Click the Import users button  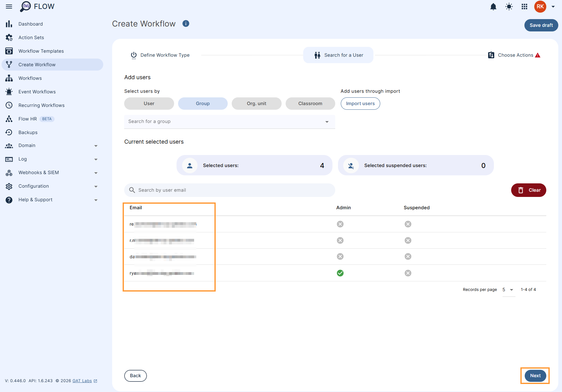(360, 104)
